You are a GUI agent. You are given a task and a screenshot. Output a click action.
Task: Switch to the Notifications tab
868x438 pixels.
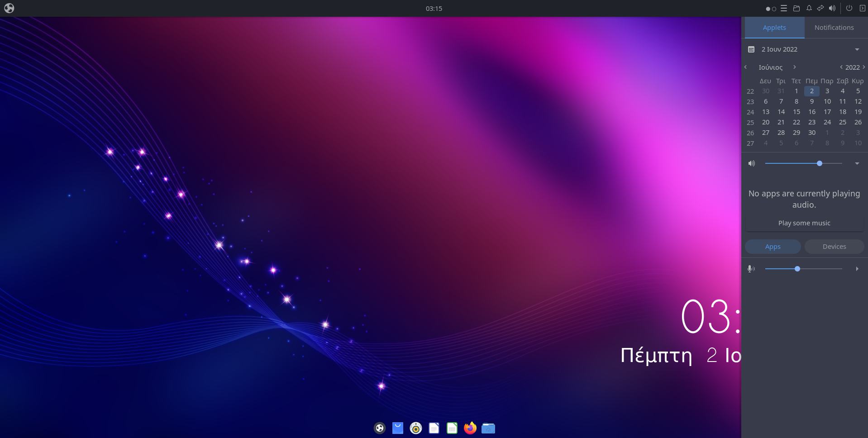point(834,27)
